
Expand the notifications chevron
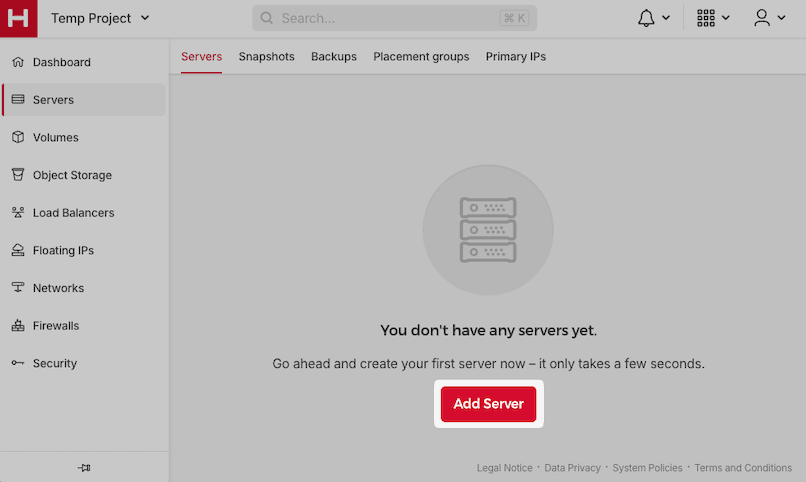tap(666, 18)
